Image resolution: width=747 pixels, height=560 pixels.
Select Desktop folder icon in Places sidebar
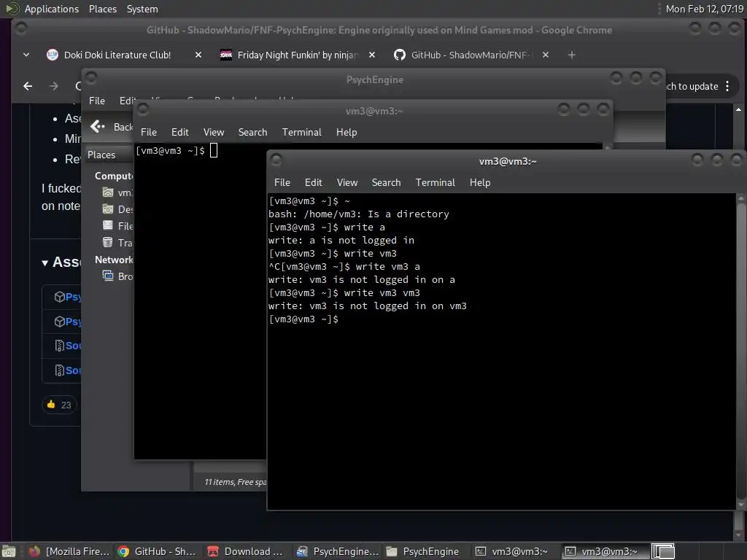click(x=108, y=209)
